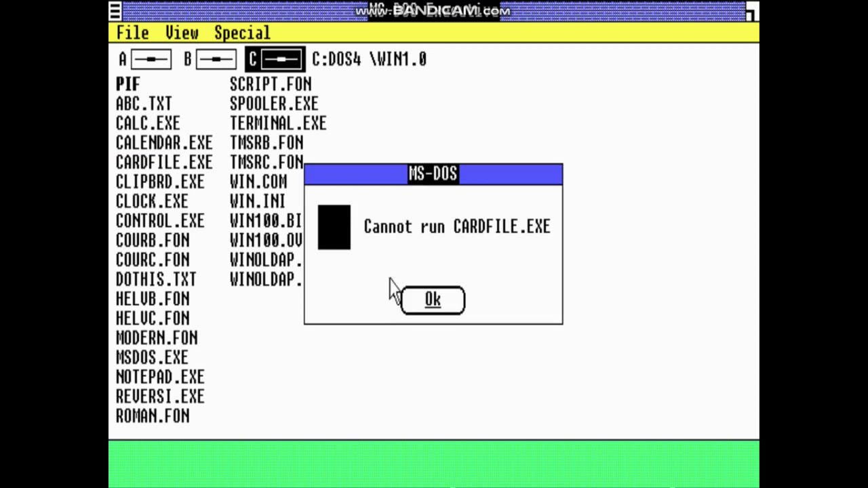Select TMSRB.FON in the file list
This screenshot has height=488, width=868.
(267, 143)
